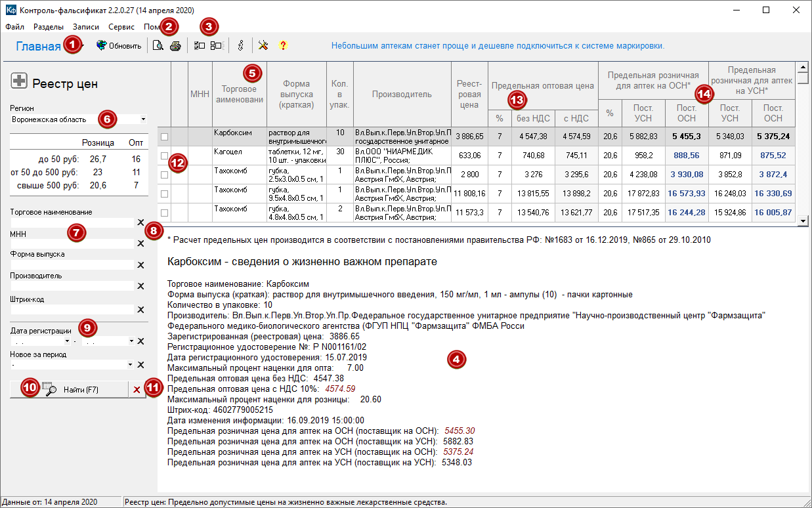812x508 pixels.
Task: Click the value 16 573,93 in table
Action: point(687,194)
